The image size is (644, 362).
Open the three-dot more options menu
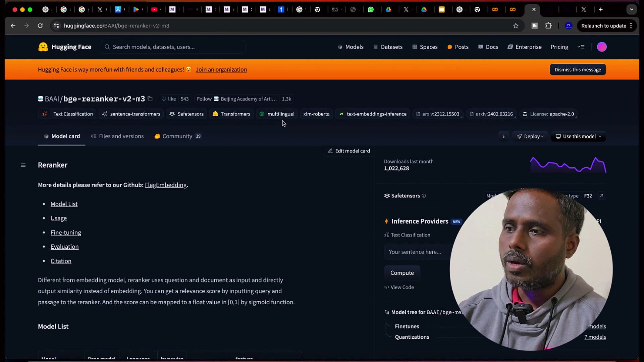point(504,136)
